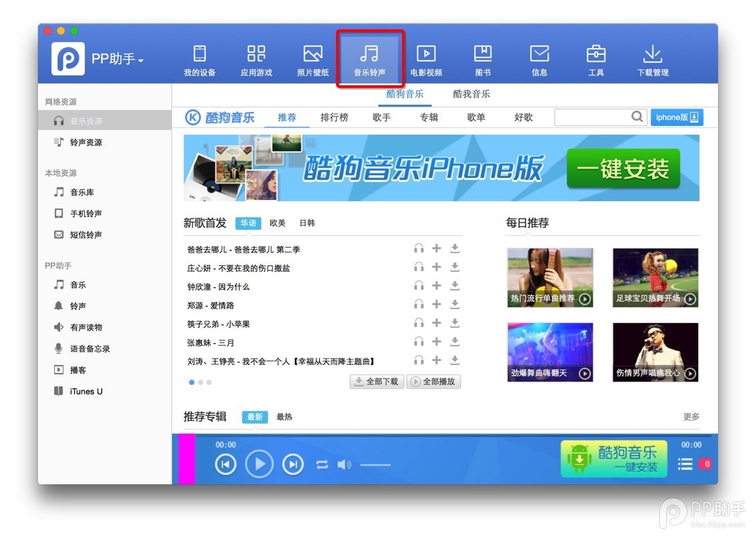Open 劲爆舞曲嗨翻天 thumbnail
The image size is (756, 537).
549,352
